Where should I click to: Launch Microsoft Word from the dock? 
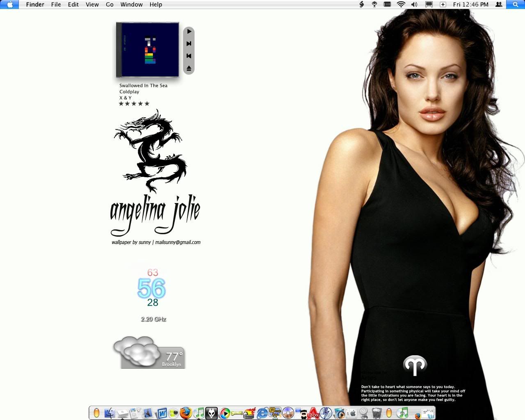[x=162, y=413]
